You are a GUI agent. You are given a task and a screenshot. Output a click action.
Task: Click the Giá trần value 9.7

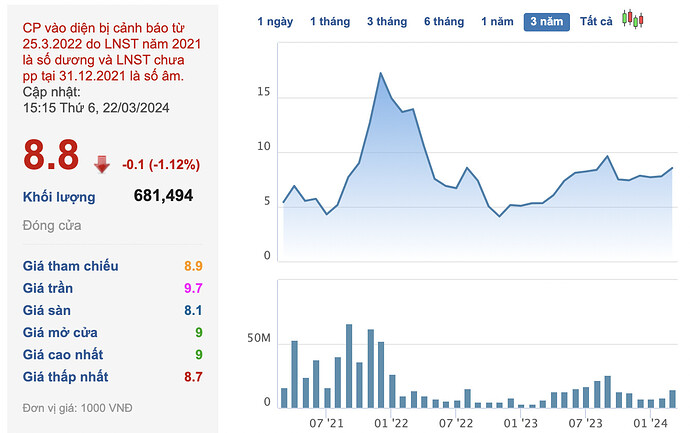193,288
